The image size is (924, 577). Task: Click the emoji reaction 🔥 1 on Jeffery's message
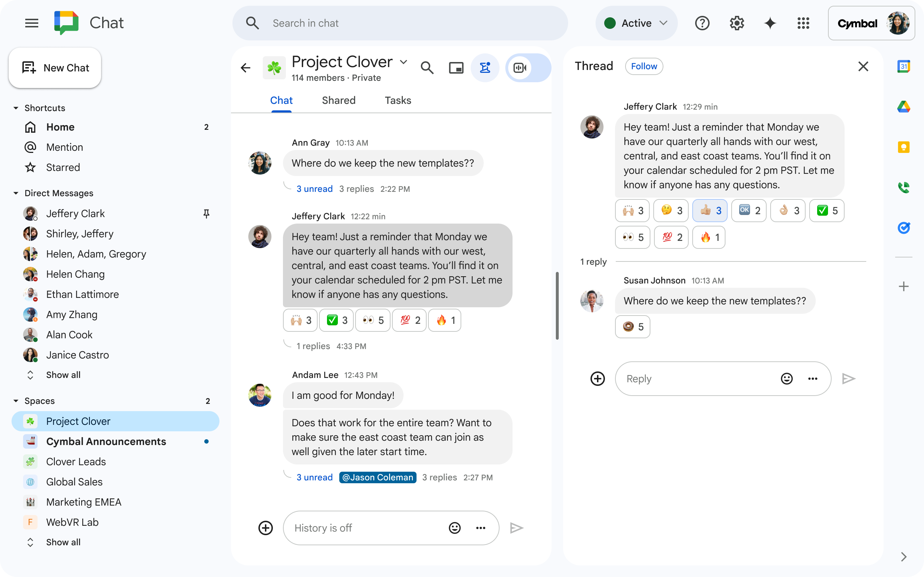pyautogui.click(x=445, y=320)
